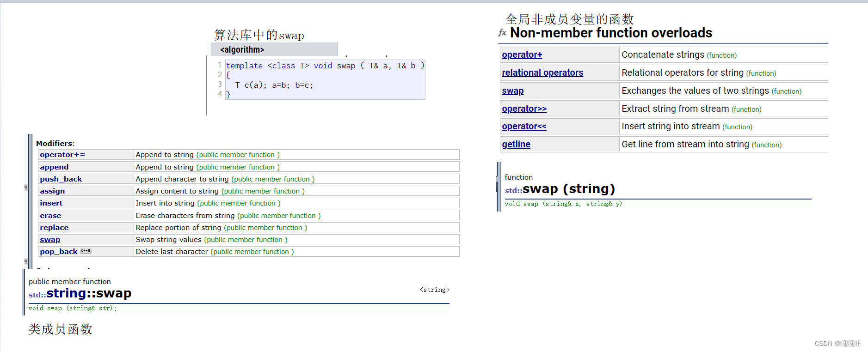The image size is (868, 351).
Task: Click the <string> header label
Action: pos(434,290)
